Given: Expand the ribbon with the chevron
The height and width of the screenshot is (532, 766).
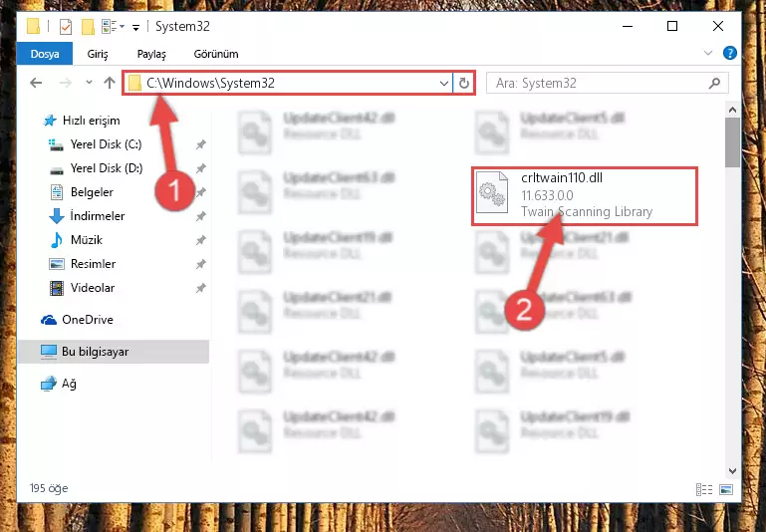Looking at the screenshot, I should click(708, 53).
